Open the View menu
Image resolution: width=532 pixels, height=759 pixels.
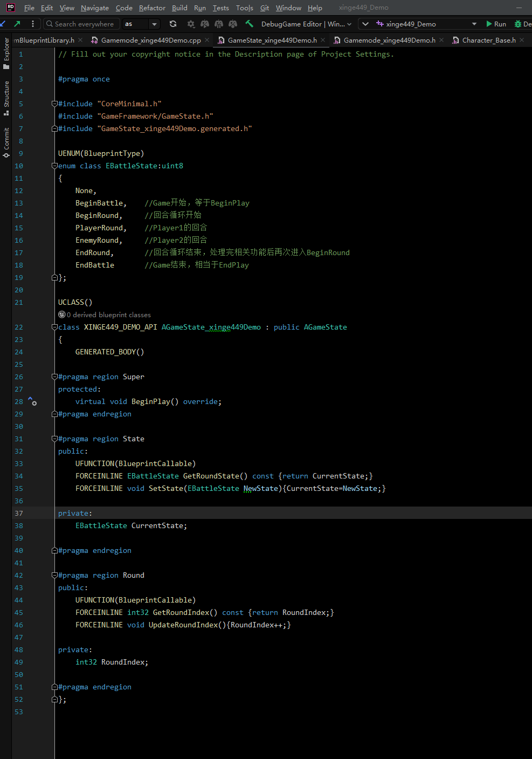click(67, 8)
